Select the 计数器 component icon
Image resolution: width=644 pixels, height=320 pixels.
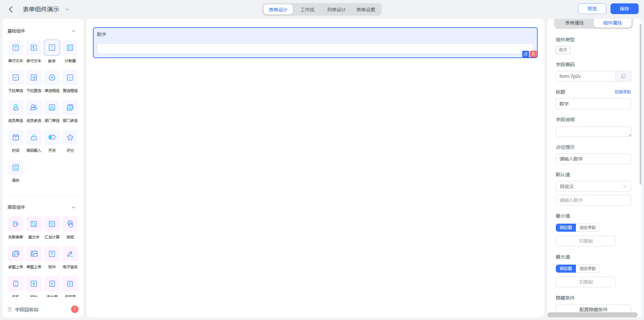[70, 48]
